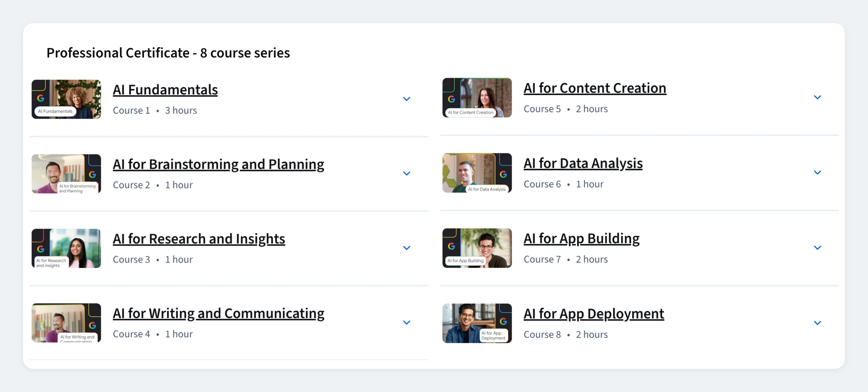868x392 pixels.
Task: Click the AI for Content Creation thumbnail
Action: pyautogui.click(x=477, y=98)
